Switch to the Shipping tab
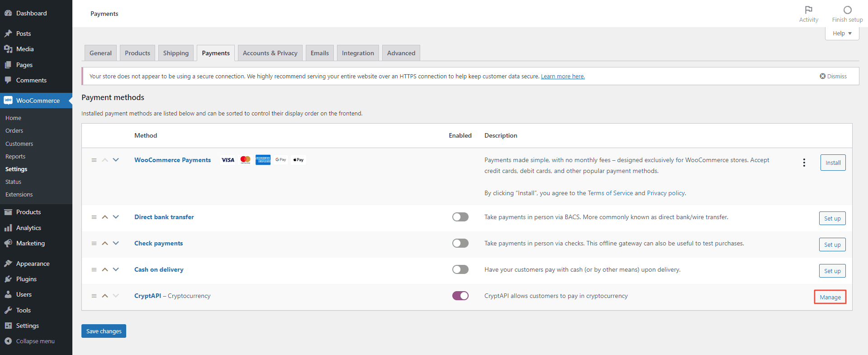Image resolution: width=868 pixels, height=355 pixels. point(176,53)
